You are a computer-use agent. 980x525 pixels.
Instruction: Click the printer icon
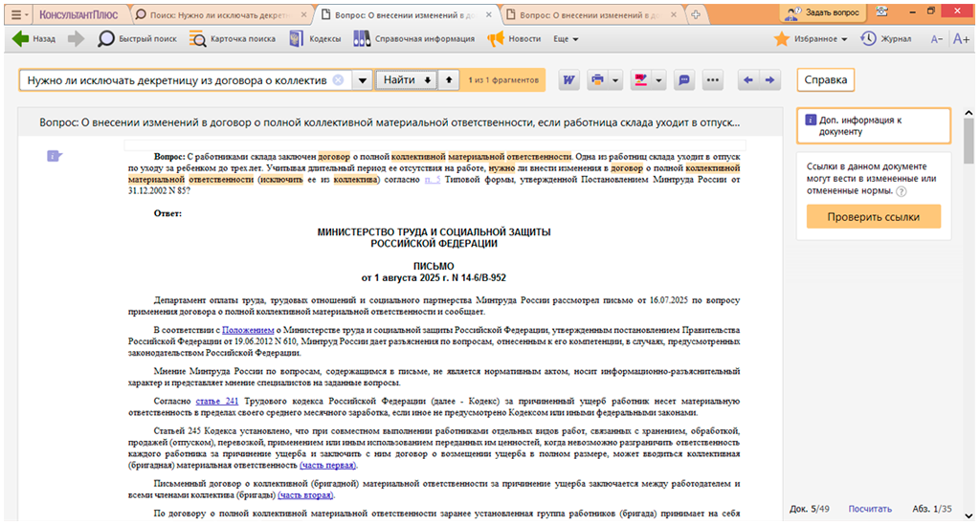click(x=598, y=80)
